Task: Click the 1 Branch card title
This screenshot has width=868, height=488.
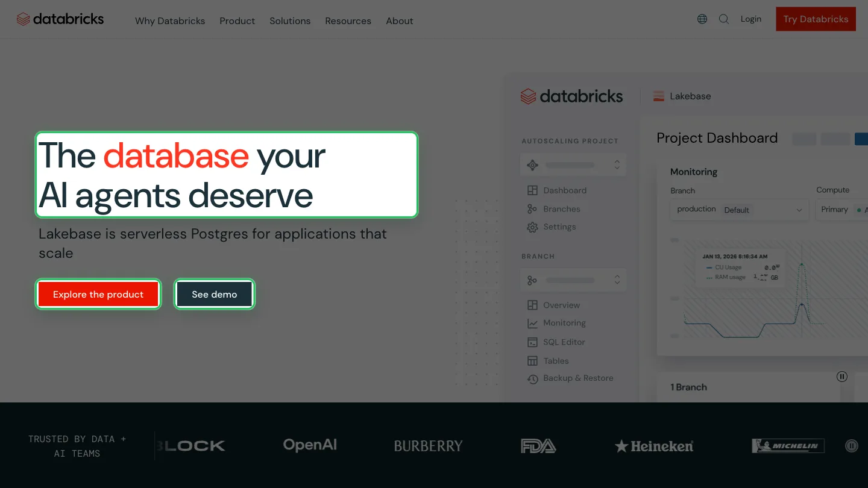Action: pos(688,387)
